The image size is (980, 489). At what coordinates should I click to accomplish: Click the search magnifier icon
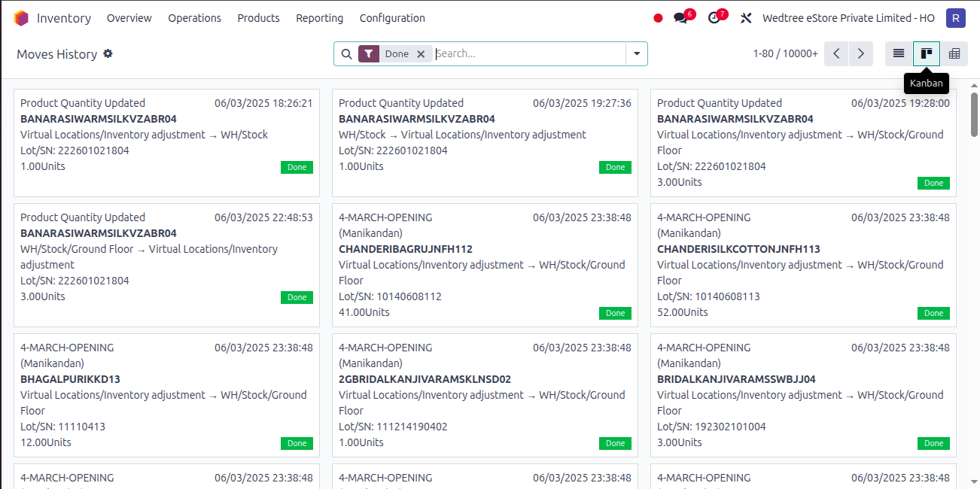pos(346,54)
